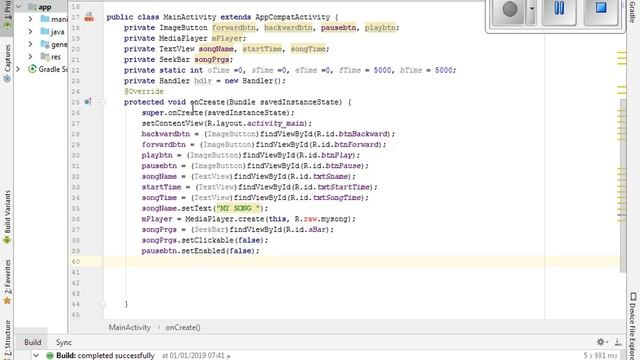Viewport: 640px width, 360px height.
Task: Click the class name MainActivity in line 17
Action: (190, 17)
